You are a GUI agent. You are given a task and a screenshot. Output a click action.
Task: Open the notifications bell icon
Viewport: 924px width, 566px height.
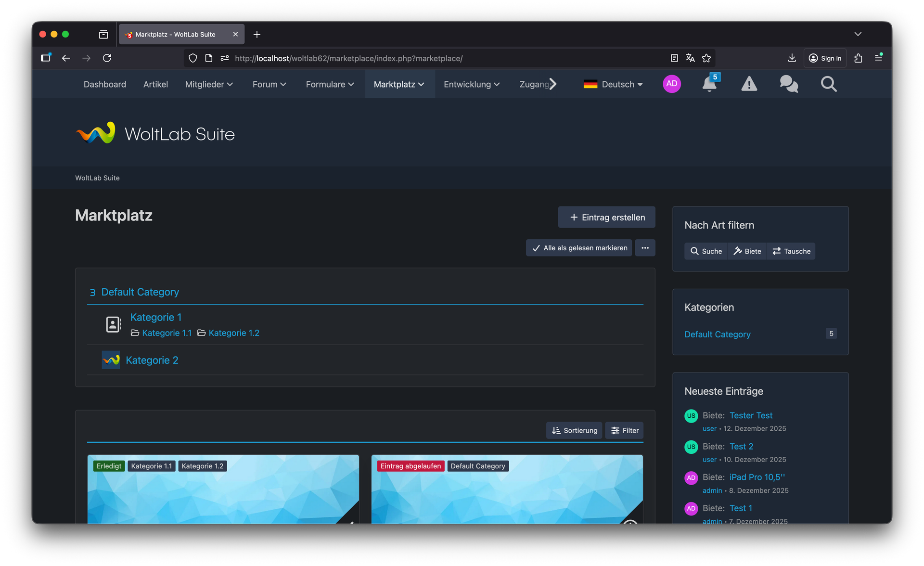(709, 84)
